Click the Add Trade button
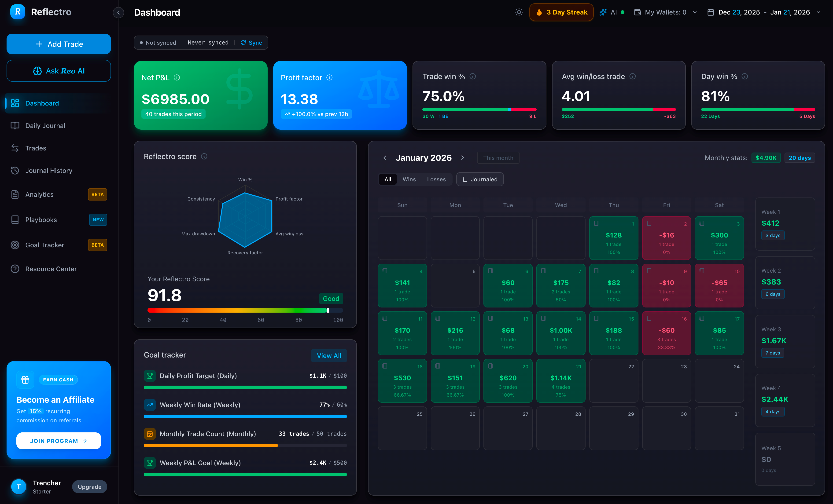Image resolution: width=833 pixels, height=504 pixels. click(59, 44)
